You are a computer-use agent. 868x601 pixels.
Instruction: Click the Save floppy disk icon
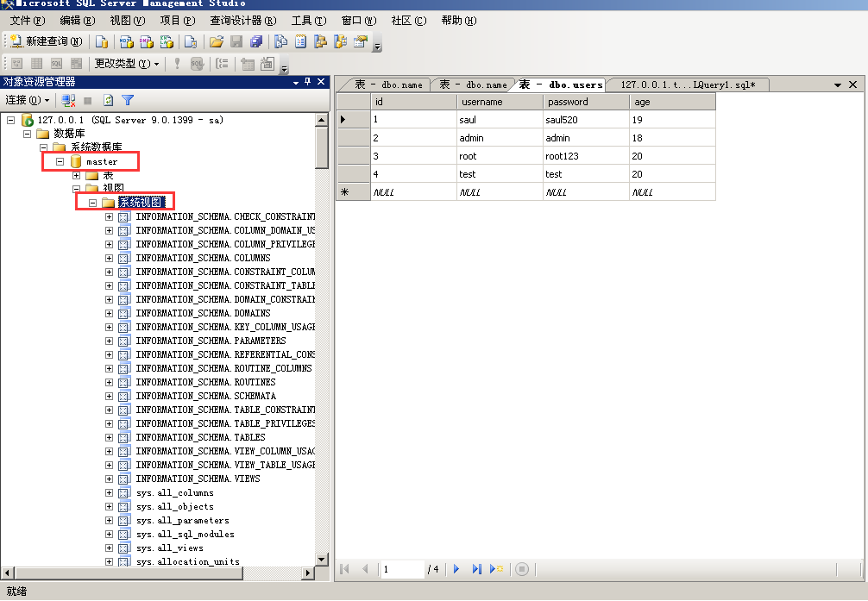236,41
